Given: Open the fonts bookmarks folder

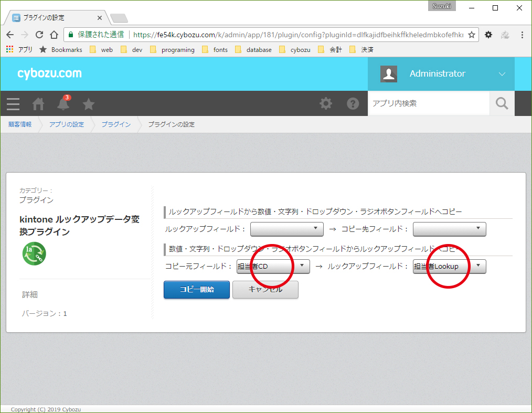Looking at the screenshot, I should point(215,49).
